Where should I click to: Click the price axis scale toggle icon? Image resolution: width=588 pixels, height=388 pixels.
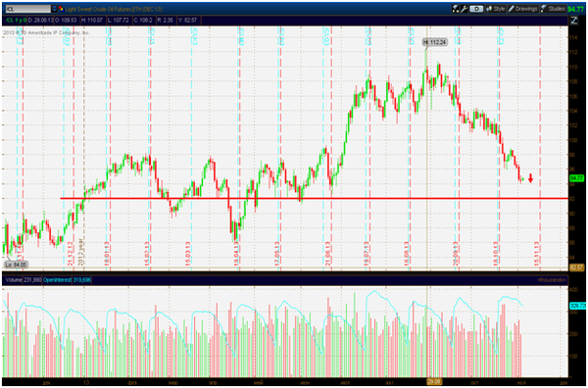[574, 21]
